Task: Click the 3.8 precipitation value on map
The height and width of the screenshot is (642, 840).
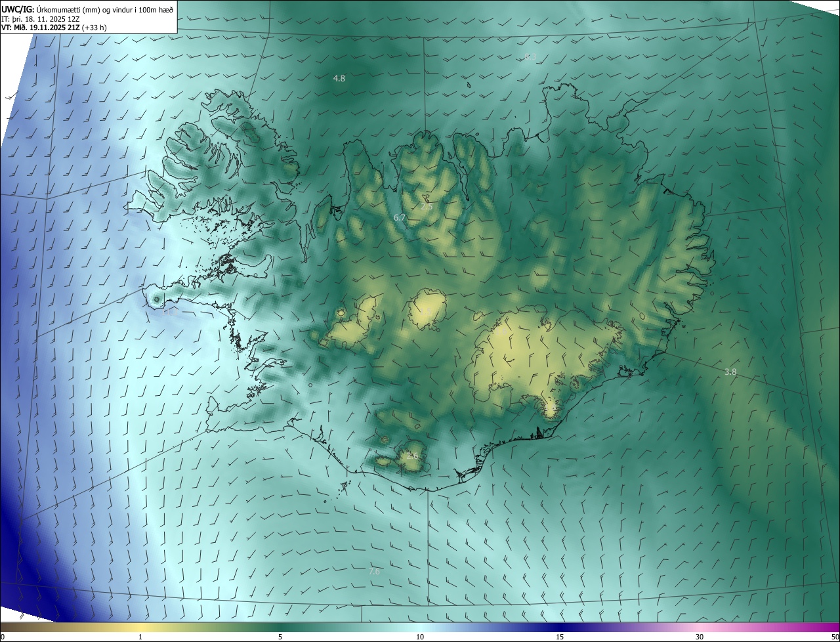Action: (x=730, y=372)
